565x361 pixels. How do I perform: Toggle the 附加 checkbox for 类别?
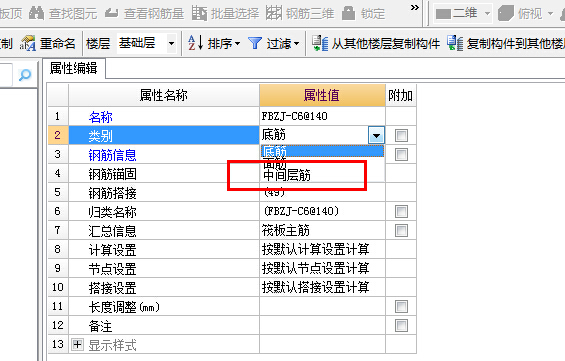click(401, 135)
